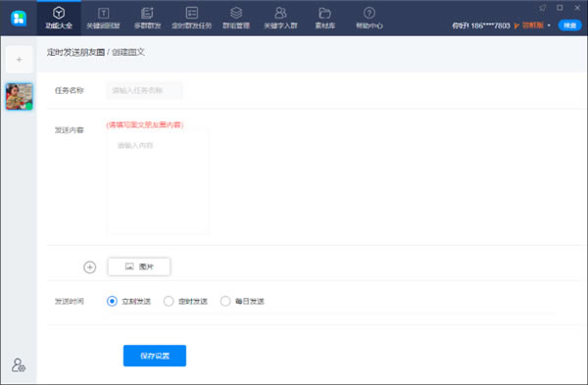This screenshot has width=588, height=385.
Task: Click the circular plus add-content icon
Action: pyautogui.click(x=89, y=267)
